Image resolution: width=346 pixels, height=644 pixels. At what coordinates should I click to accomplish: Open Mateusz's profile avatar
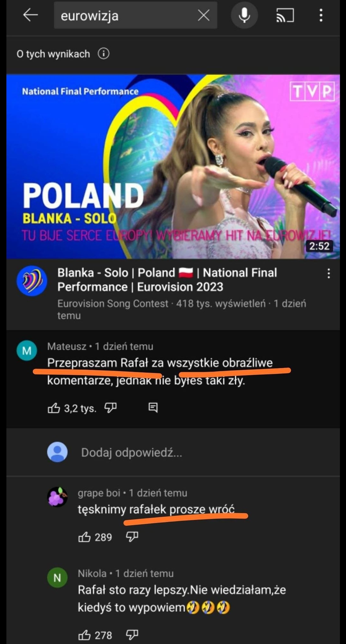(27, 350)
